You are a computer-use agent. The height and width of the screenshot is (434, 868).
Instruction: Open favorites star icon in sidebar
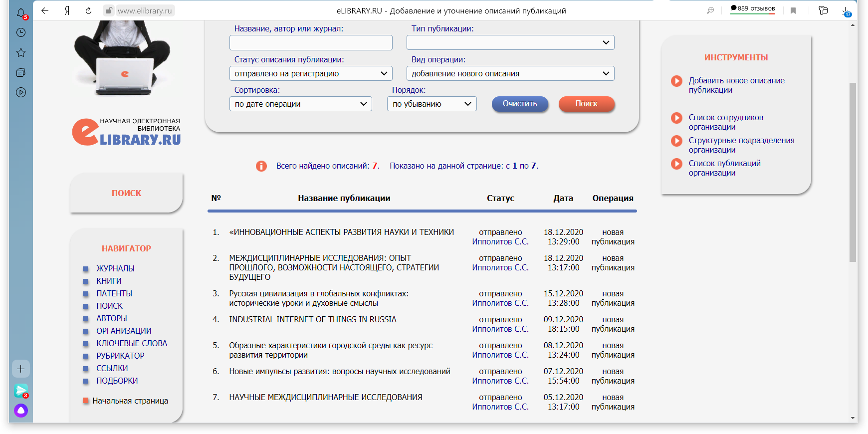coord(21,53)
